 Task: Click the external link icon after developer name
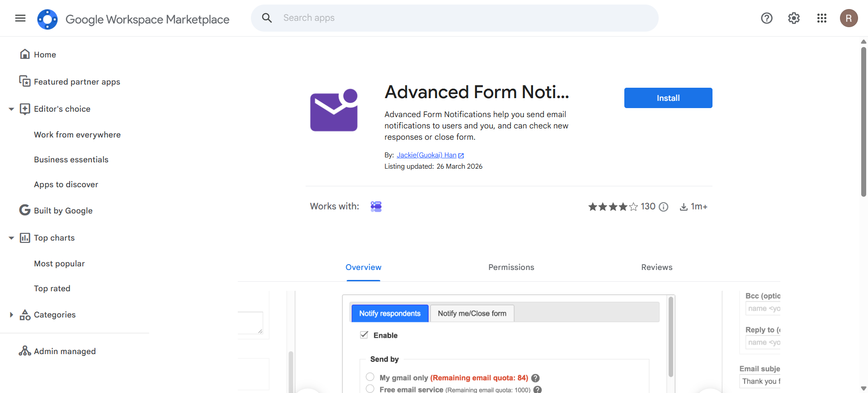coord(461,156)
